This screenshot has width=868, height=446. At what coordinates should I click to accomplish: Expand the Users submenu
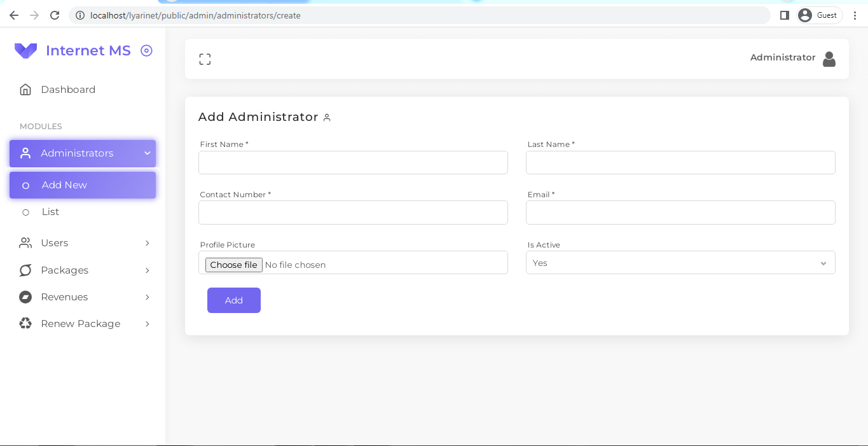pos(147,243)
